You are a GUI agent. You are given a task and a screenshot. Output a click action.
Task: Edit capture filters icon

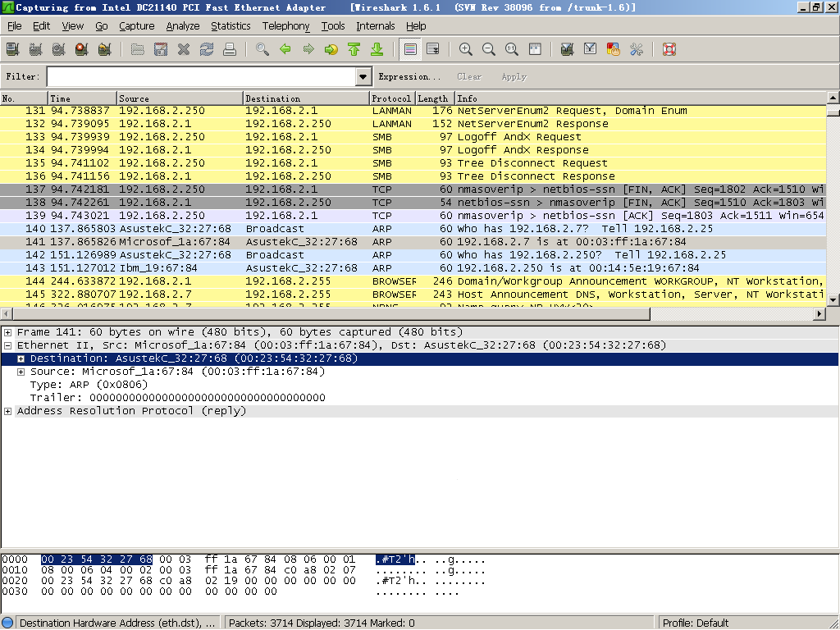pos(568,49)
